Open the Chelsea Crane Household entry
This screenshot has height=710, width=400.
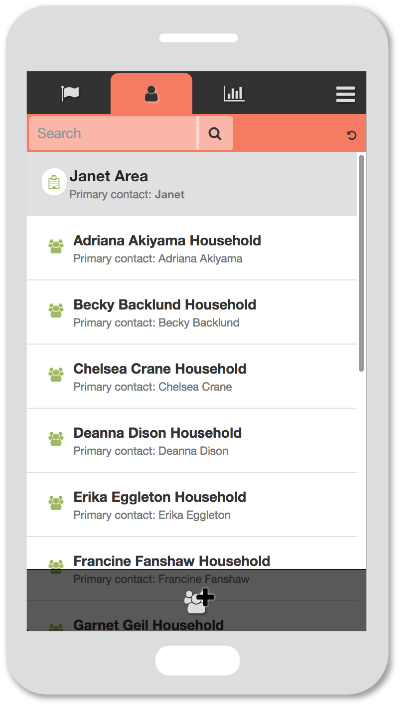(192, 377)
